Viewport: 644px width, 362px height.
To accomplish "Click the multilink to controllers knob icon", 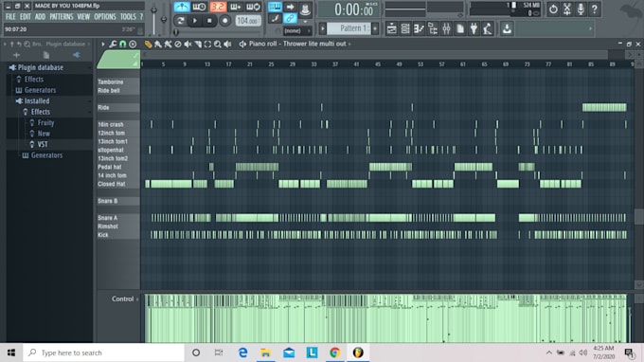I will tap(305, 9).
